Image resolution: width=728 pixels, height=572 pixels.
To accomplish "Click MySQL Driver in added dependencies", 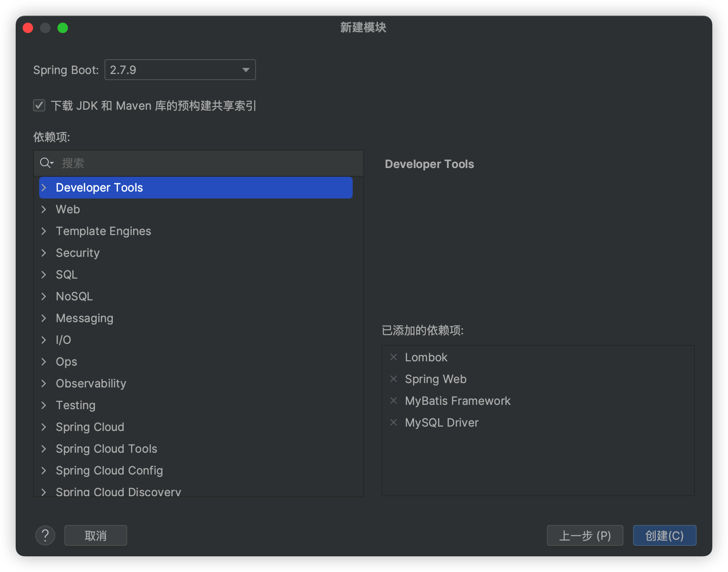I will [442, 423].
